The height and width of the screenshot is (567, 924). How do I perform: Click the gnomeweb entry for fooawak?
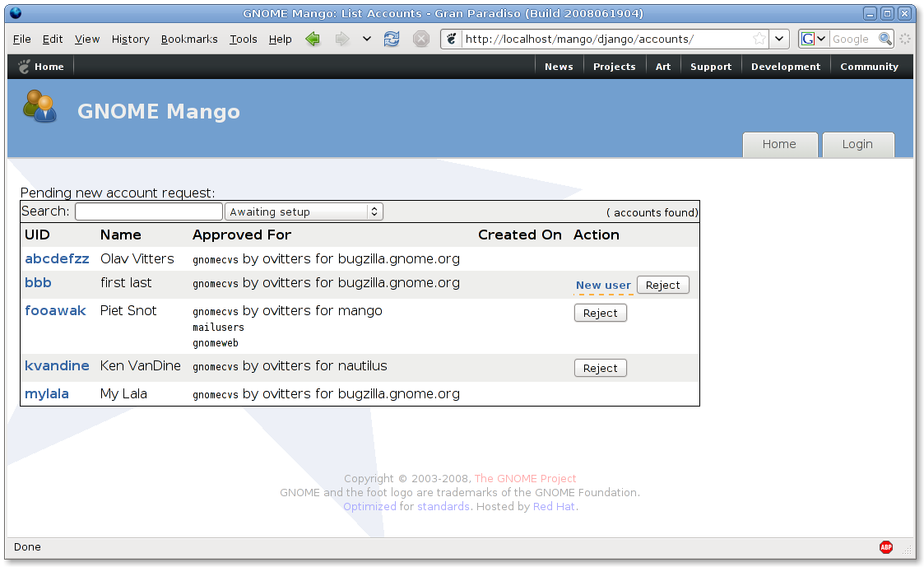coord(216,343)
